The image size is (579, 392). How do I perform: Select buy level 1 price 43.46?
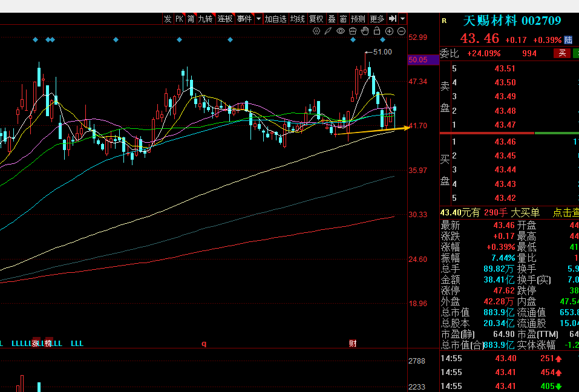[505, 142]
